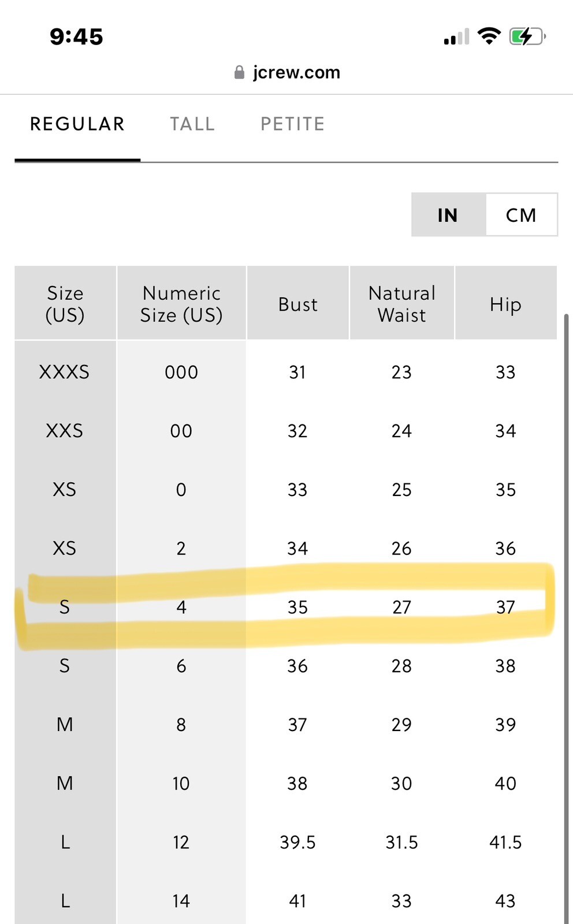Open the TALL size chart tab
573x924 pixels.
tap(192, 124)
